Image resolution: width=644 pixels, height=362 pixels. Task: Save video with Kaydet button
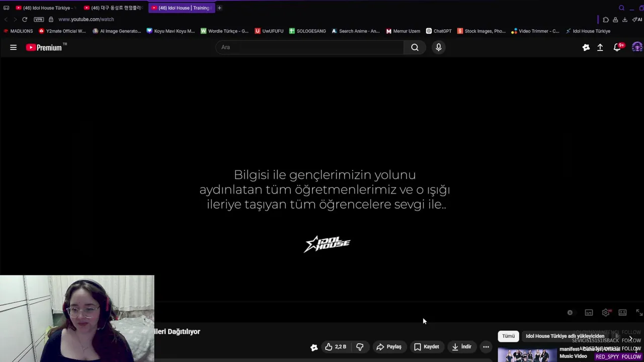pos(427,347)
